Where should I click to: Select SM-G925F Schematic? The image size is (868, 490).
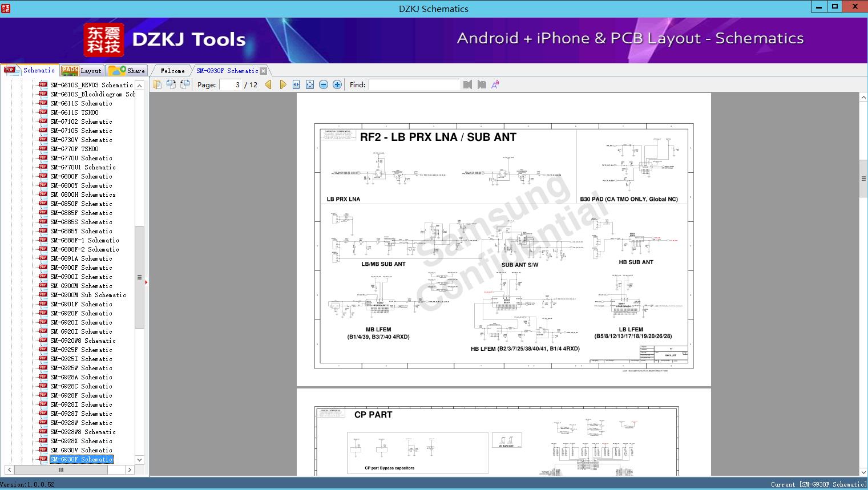(81, 350)
